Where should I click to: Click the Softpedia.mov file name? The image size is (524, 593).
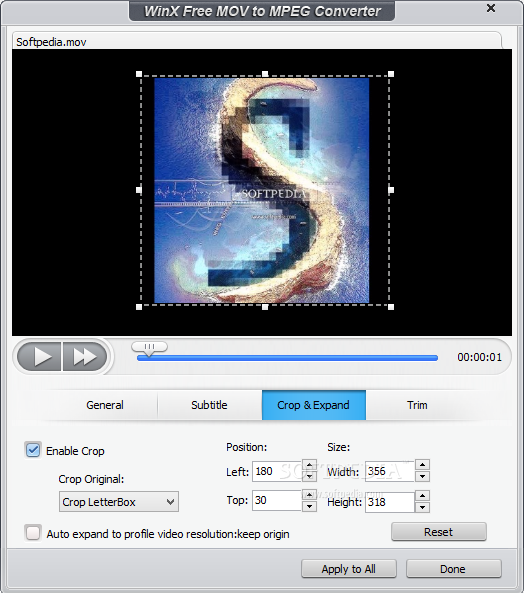51,42
